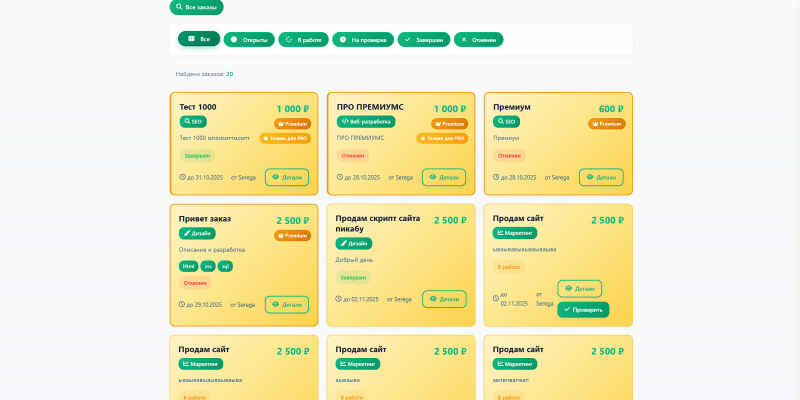
Task: Open Детали for Привет заказ order
Action: coord(287,305)
